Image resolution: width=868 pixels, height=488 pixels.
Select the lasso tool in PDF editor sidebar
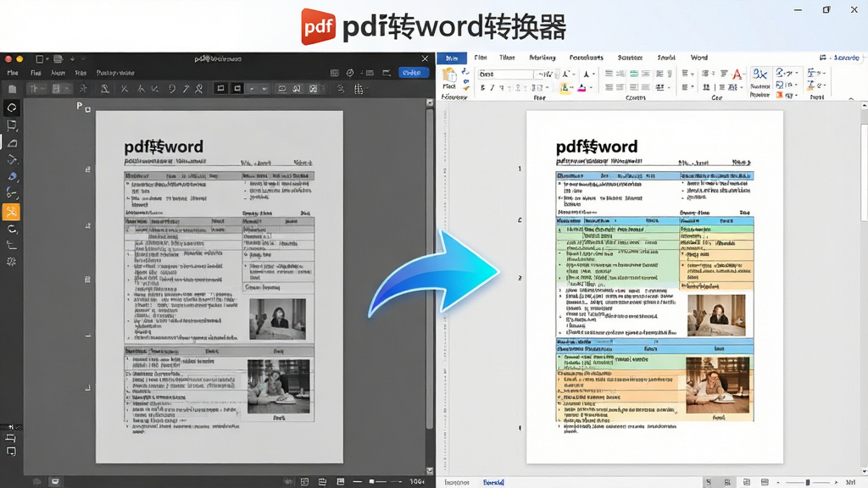(12, 108)
